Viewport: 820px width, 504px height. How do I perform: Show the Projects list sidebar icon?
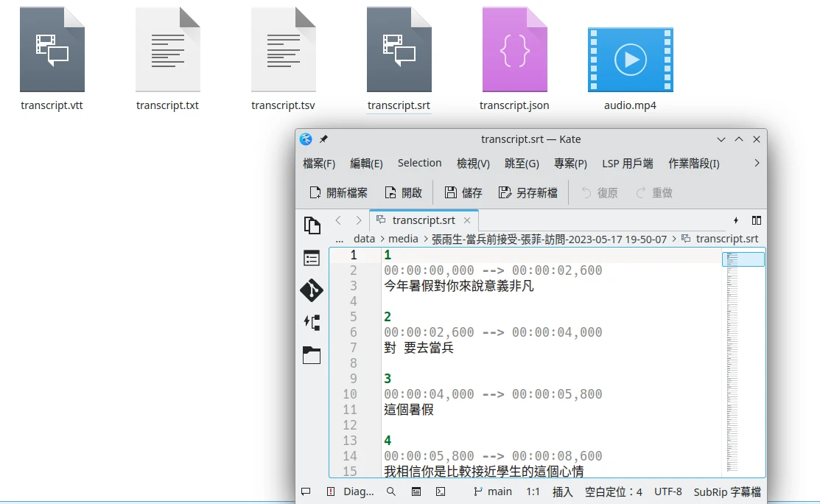312,258
